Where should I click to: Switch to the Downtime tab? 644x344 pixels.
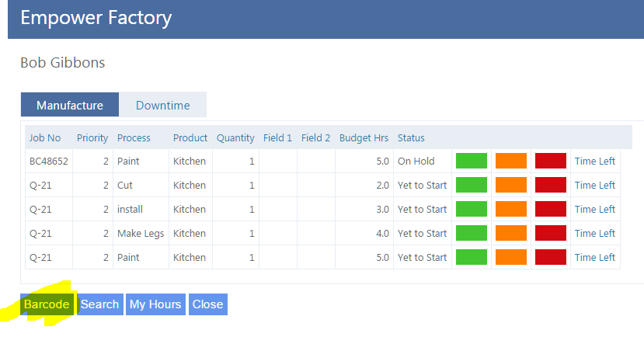(162, 106)
